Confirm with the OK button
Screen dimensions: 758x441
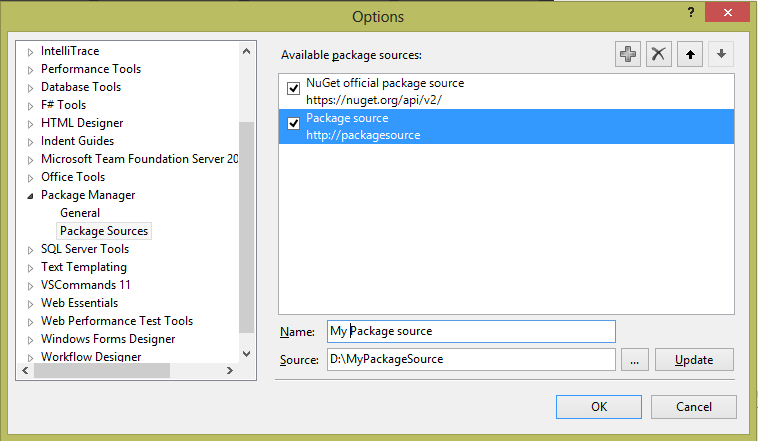[x=599, y=407]
